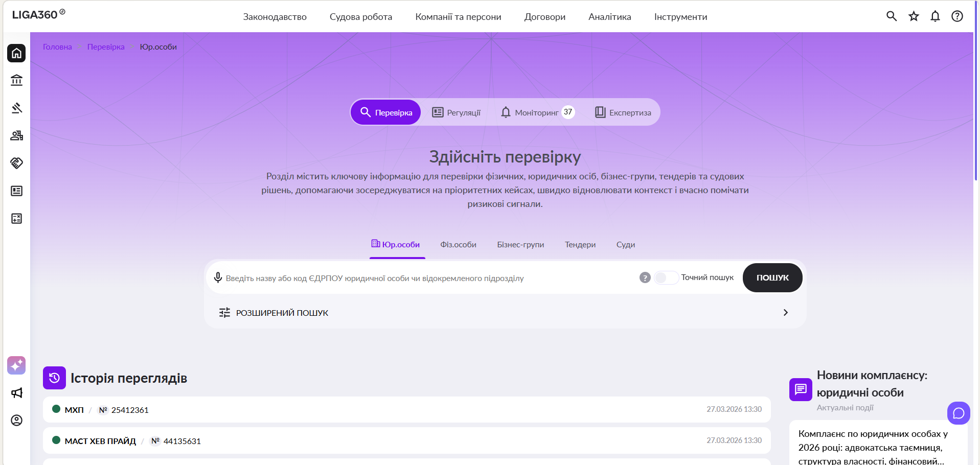Open the Аналітика menu
Viewport: 980px width, 465px height.
click(610, 17)
